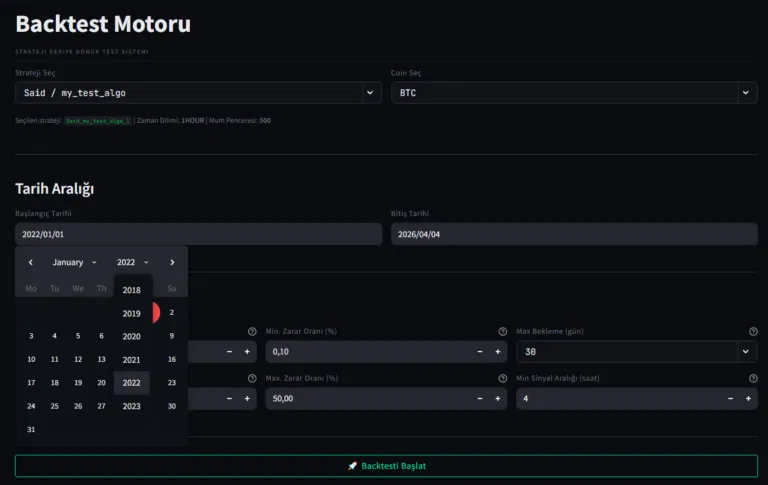Decrease Max. Zarar Oranı with minus button

[x=479, y=398]
